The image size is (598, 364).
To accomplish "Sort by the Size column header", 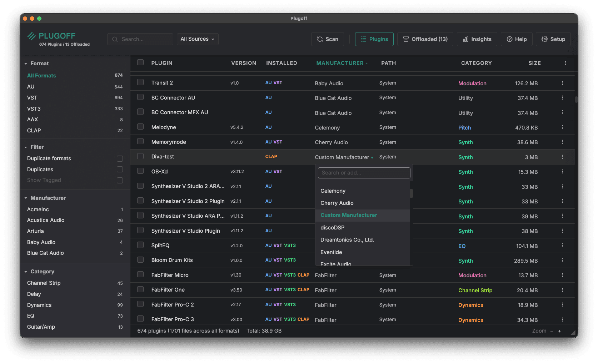I will pyautogui.click(x=534, y=63).
